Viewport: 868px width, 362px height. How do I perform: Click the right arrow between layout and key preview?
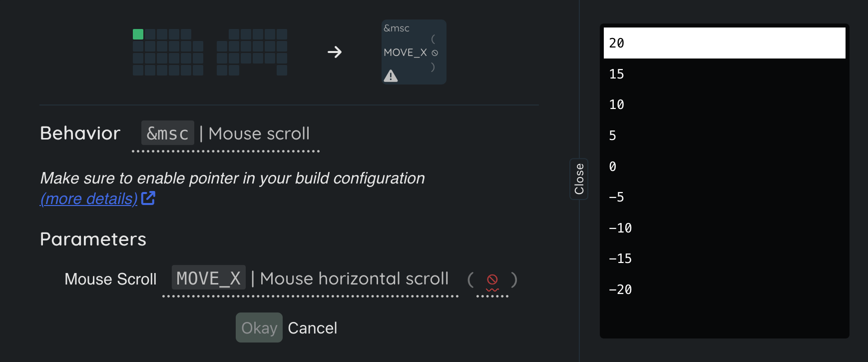click(335, 52)
